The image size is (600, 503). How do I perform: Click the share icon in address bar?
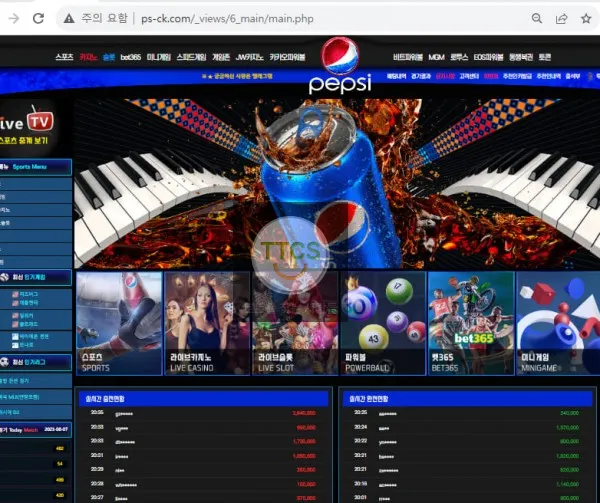tap(561, 18)
